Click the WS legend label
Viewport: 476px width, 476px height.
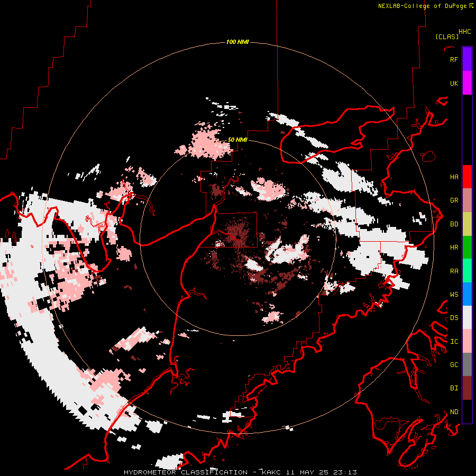pos(454,294)
